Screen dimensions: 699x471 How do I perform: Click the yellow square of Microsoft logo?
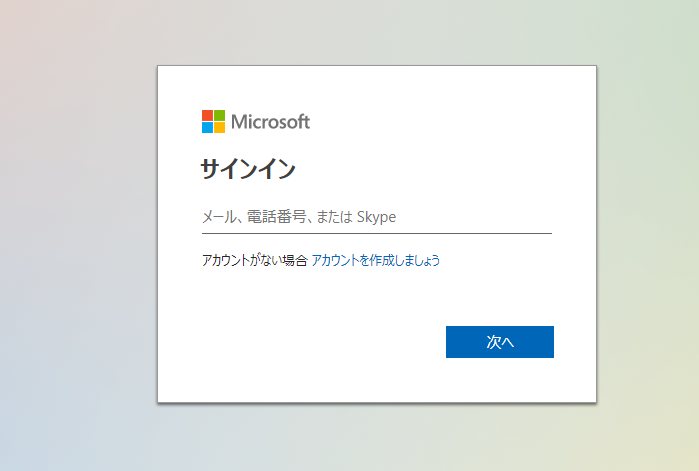tap(219, 128)
